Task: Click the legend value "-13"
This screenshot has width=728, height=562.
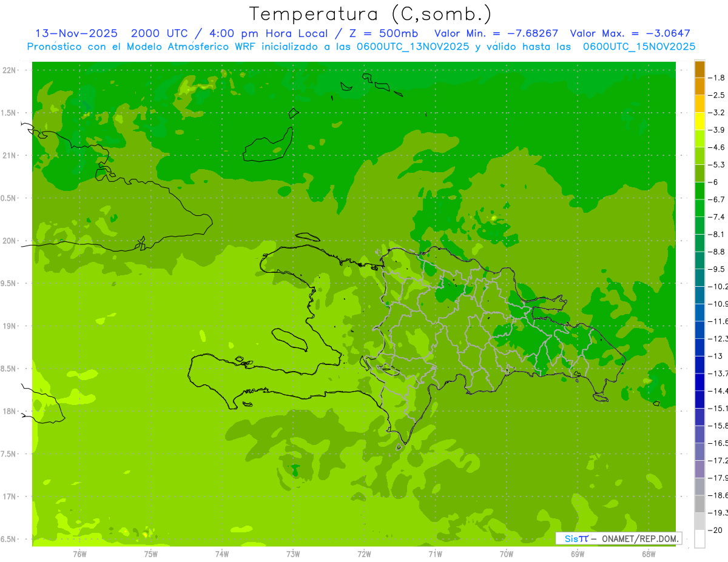Action: pyautogui.click(x=716, y=356)
